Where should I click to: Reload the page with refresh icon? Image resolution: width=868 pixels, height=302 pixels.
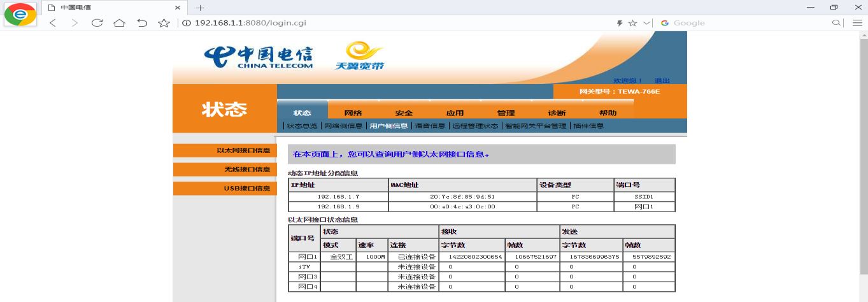pos(97,23)
